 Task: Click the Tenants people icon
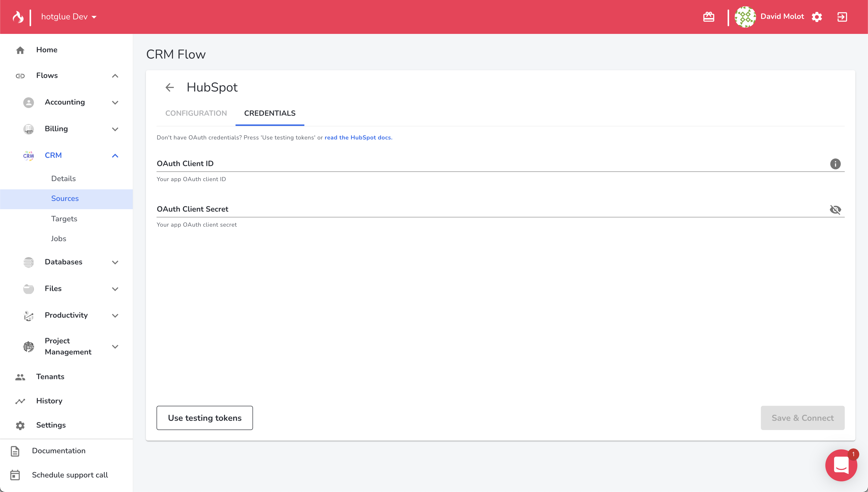(20, 377)
